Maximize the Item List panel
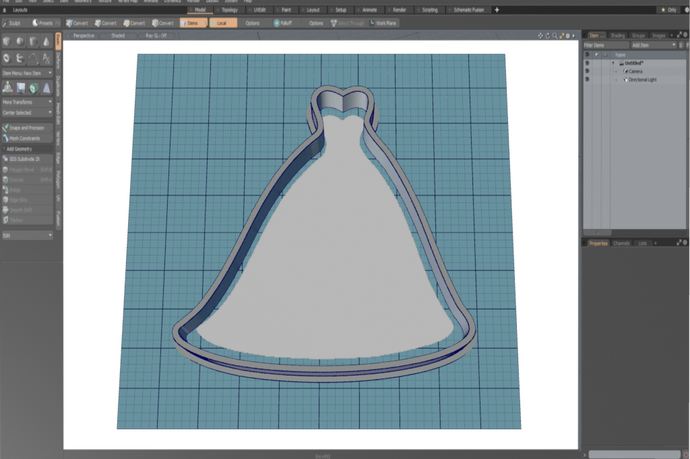The height and width of the screenshot is (459, 690). point(679,35)
